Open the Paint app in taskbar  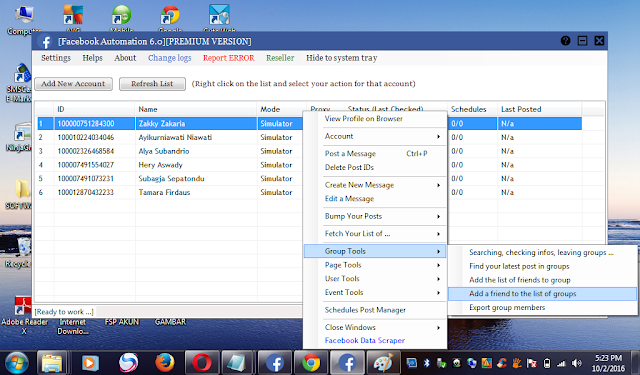(x=383, y=363)
